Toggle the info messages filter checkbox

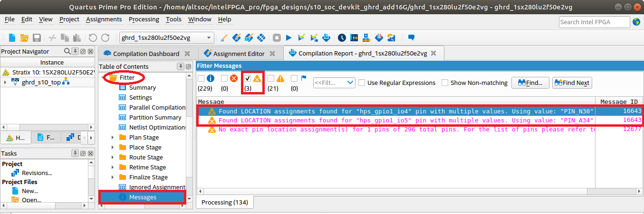[x=201, y=79]
